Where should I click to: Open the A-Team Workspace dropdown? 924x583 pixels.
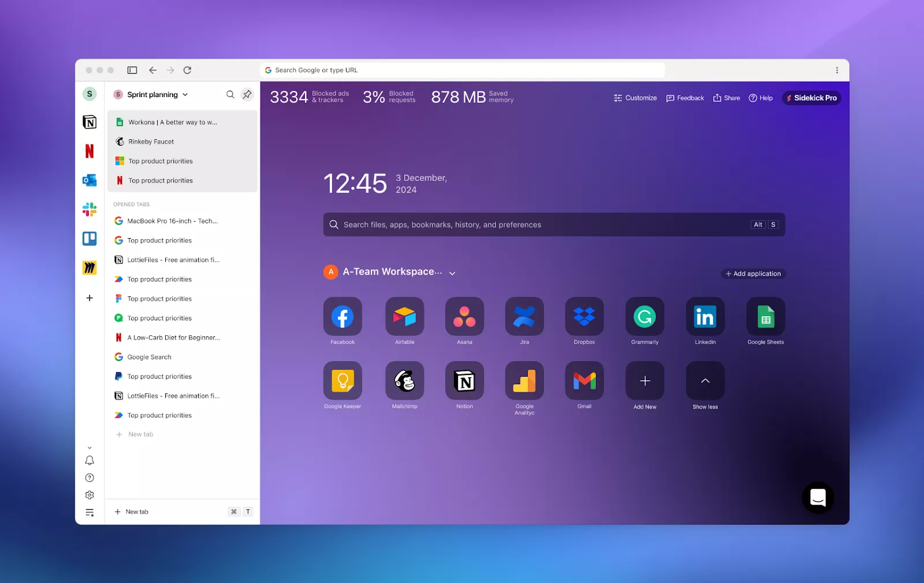click(452, 273)
